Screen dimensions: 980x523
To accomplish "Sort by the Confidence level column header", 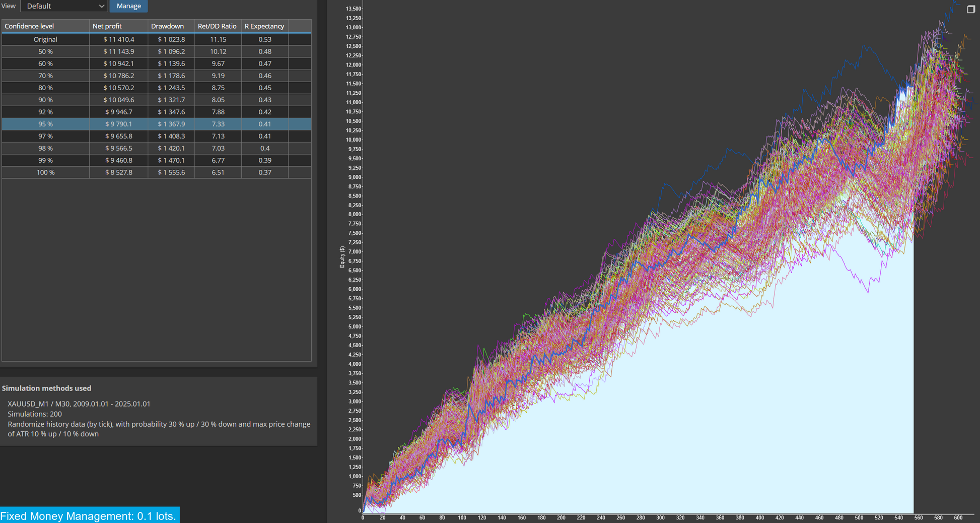I will click(45, 26).
